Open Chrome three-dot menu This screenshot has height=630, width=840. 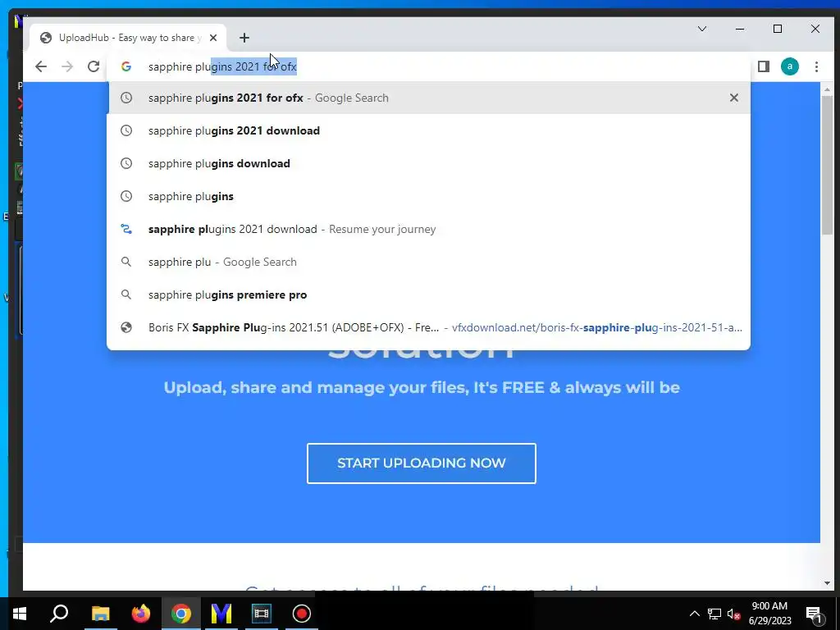click(x=816, y=66)
